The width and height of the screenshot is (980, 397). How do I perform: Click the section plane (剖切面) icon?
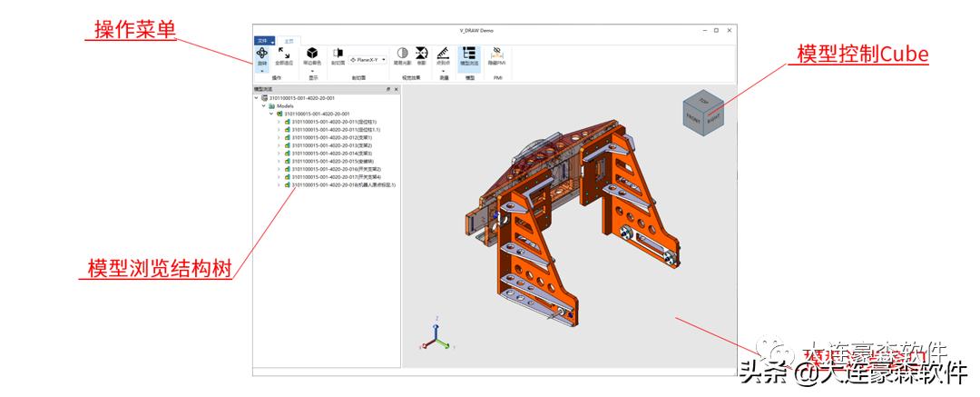[338, 54]
